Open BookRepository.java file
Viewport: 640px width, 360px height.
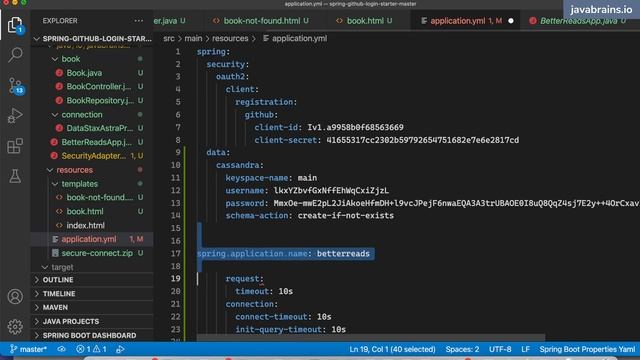(100, 100)
